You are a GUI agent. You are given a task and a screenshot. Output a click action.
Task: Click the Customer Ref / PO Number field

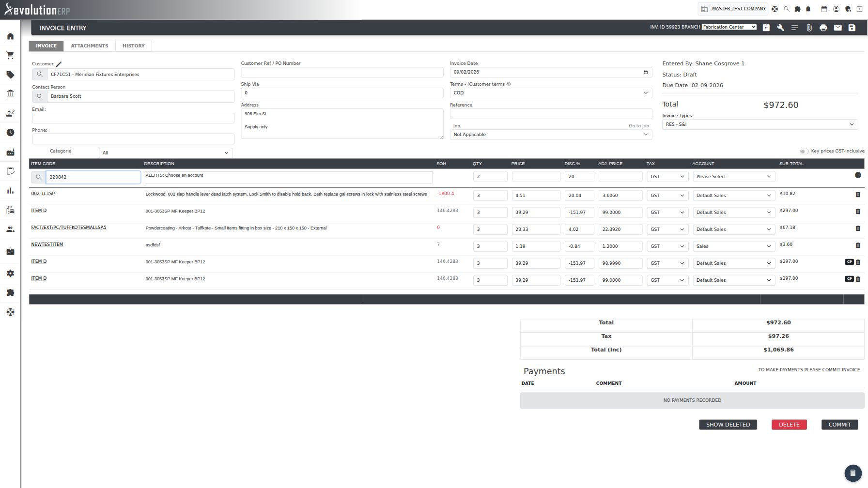coord(342,72)
